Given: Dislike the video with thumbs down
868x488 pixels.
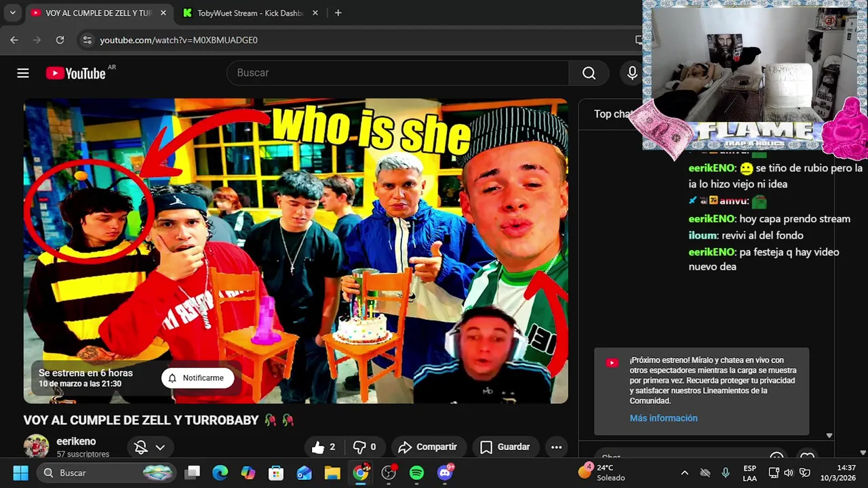Looking at the screenshot, I should point(365,447).
